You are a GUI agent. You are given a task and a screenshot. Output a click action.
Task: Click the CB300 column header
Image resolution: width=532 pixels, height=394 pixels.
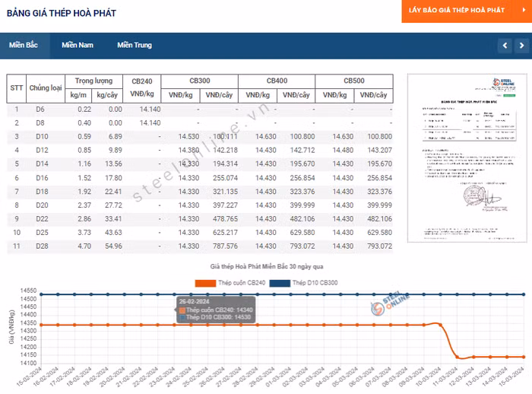199,81
